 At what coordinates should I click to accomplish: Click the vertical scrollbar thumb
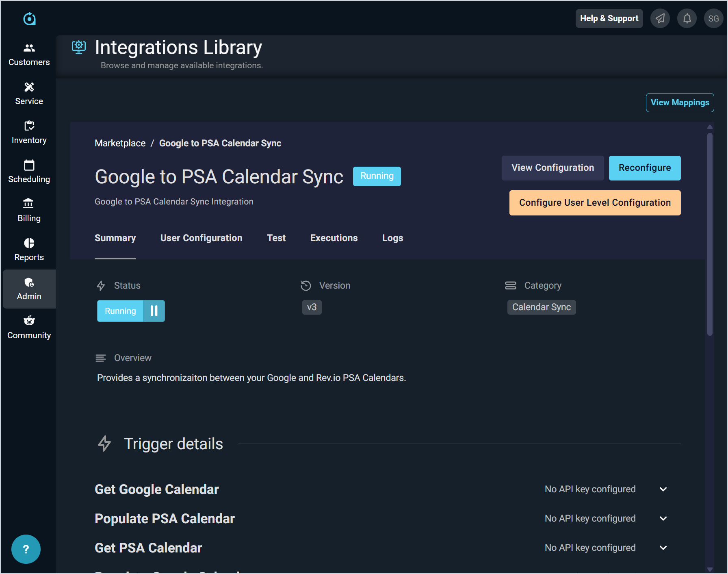tap(710, 234)
